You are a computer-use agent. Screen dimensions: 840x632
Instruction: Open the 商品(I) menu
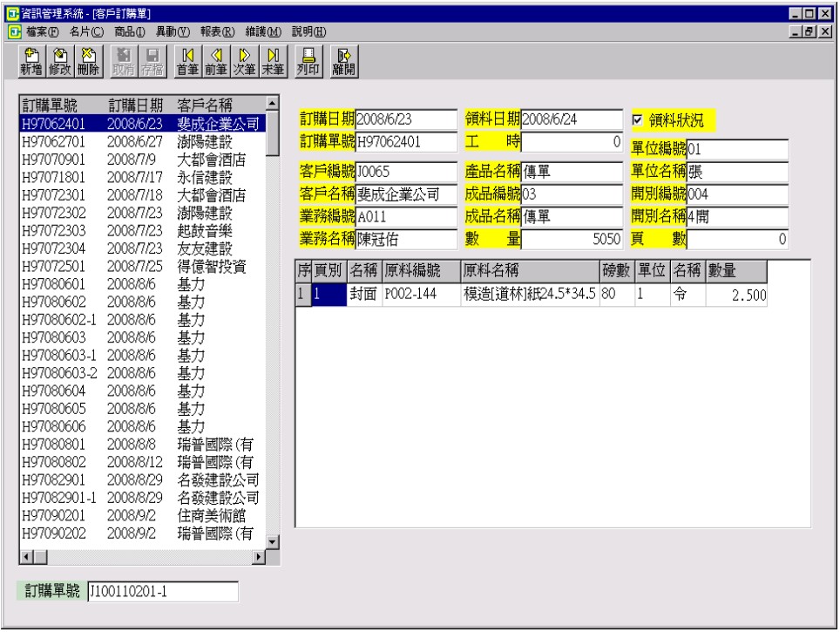pyautogui.click(x=130, y=31)
